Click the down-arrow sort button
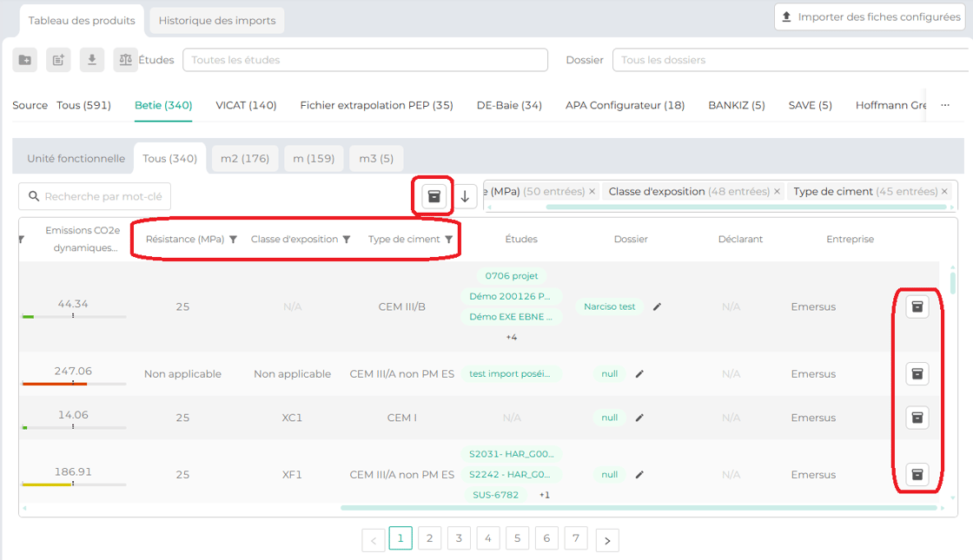This screenshot has width=973, height=560. click(x=465, y=196)
